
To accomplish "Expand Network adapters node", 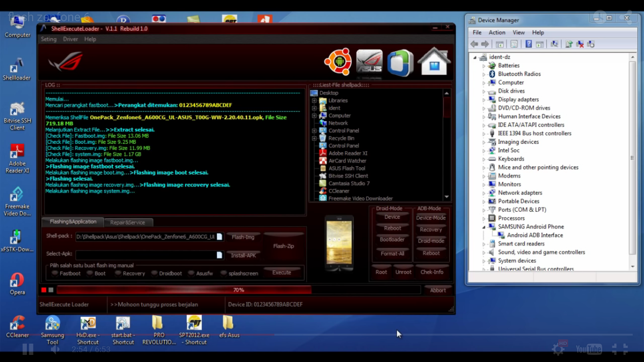I will (x=484, y=193).
